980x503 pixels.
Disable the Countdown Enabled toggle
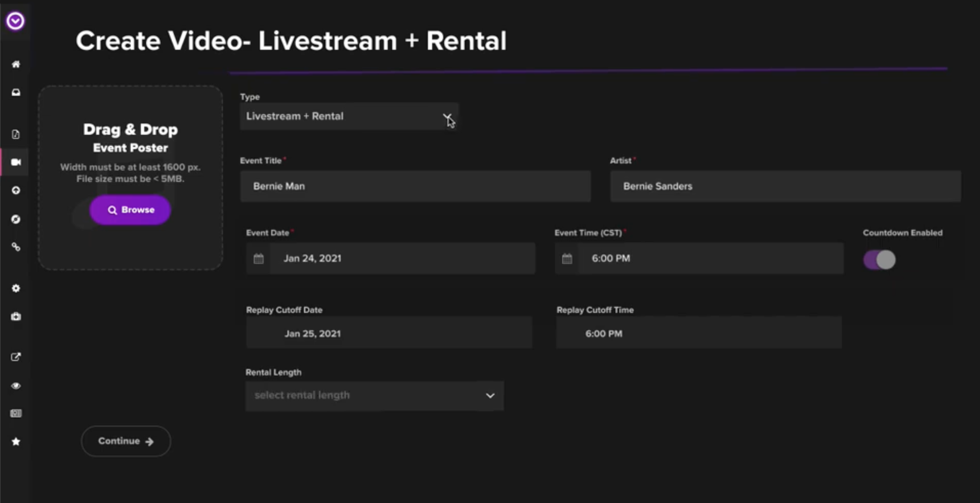point(879,260)
